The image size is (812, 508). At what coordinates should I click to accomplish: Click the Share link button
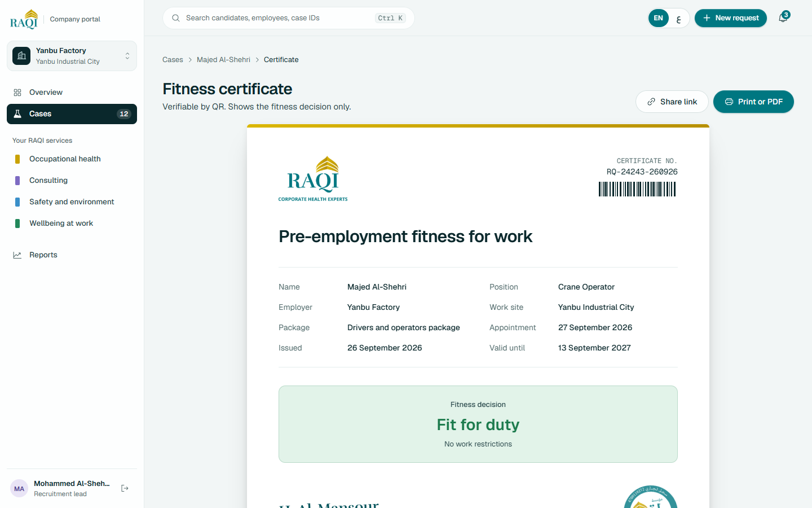click(672, 102)
